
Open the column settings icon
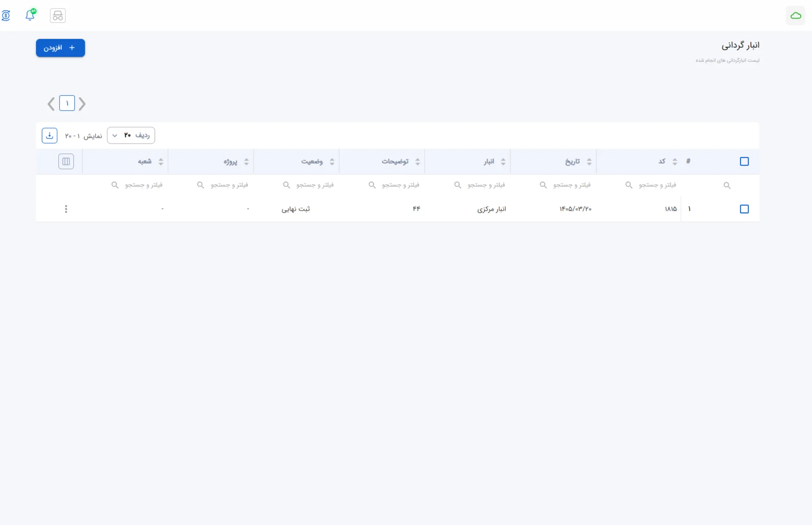click(66, 161)
